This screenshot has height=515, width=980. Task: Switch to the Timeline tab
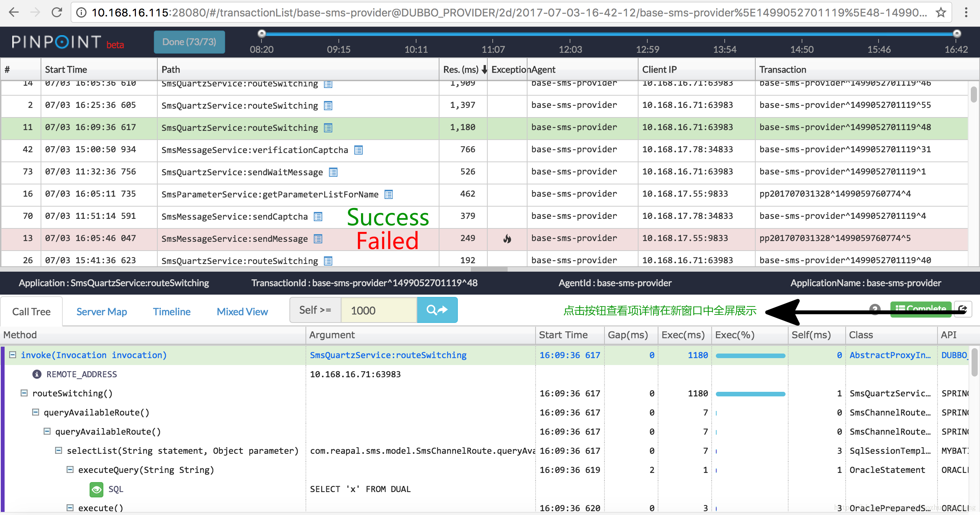[172, 311]
